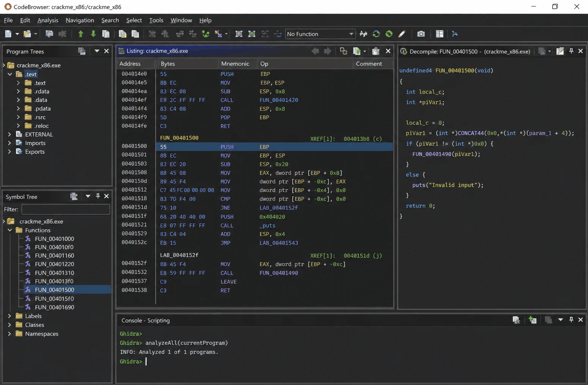The height and width of the screenshot is (385, 588).
Task: Click XREF address 004013b8 (c)
Action: 363,139
